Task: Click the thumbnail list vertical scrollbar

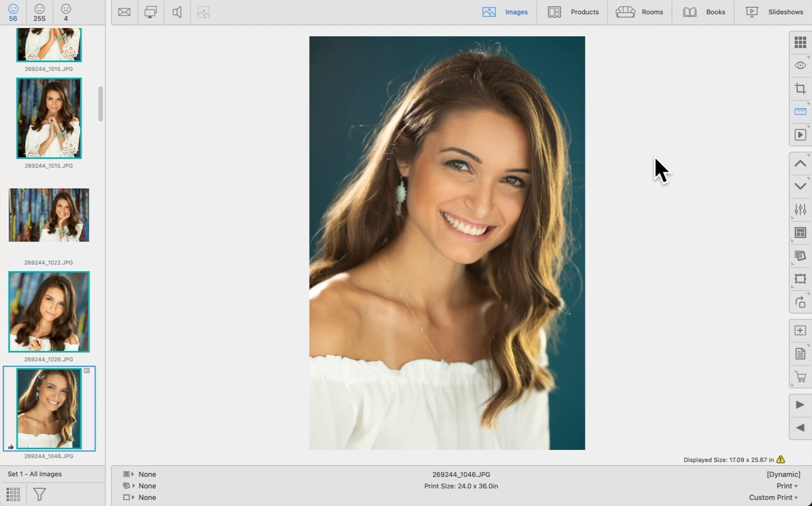Action: (x=101, y=103)
